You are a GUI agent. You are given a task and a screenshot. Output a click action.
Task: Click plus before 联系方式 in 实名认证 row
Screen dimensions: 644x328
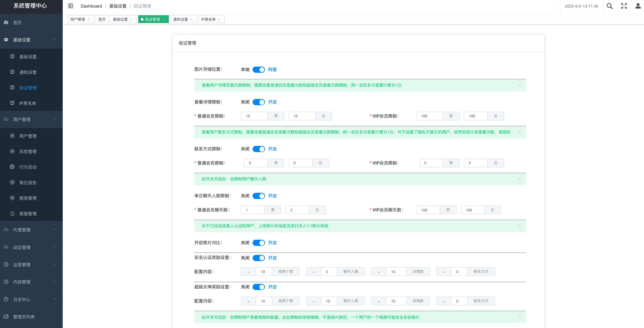(444, 272)
